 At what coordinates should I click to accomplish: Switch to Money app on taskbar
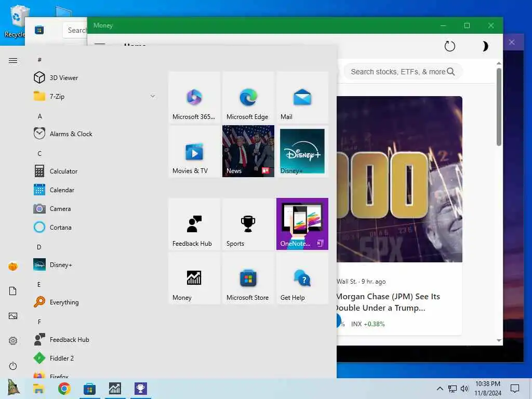click(115, 389)
